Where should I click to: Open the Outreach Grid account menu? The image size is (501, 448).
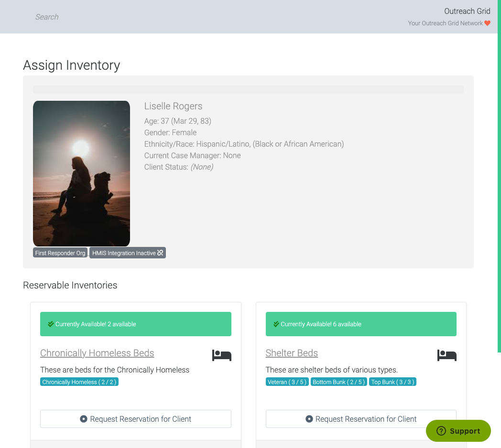click(x=467, y=11)
